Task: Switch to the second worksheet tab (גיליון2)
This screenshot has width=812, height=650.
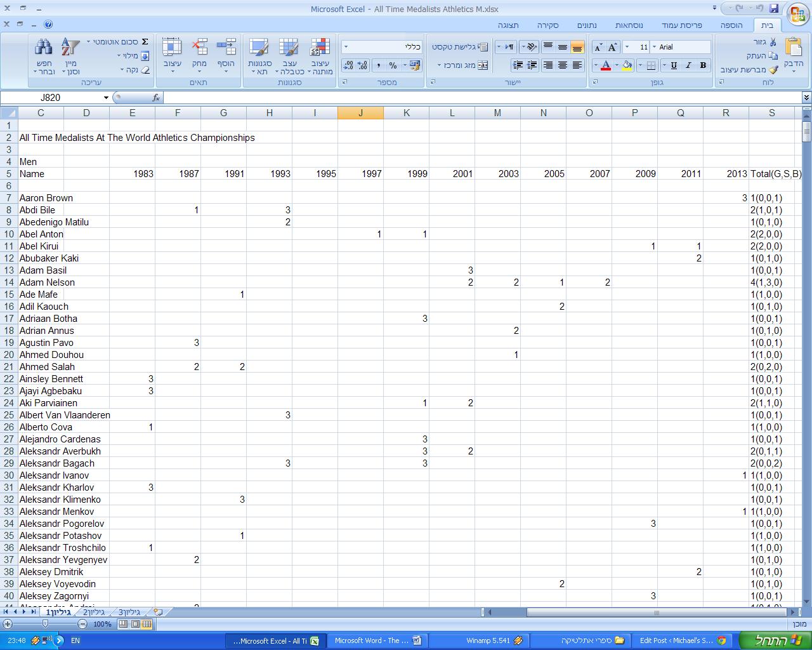Action: click(x=94, y=613)
